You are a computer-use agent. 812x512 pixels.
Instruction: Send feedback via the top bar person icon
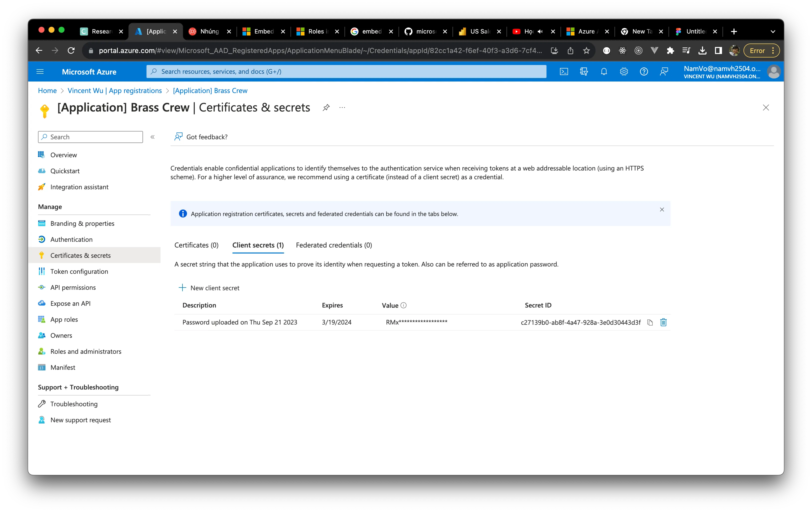pos(664,71)
